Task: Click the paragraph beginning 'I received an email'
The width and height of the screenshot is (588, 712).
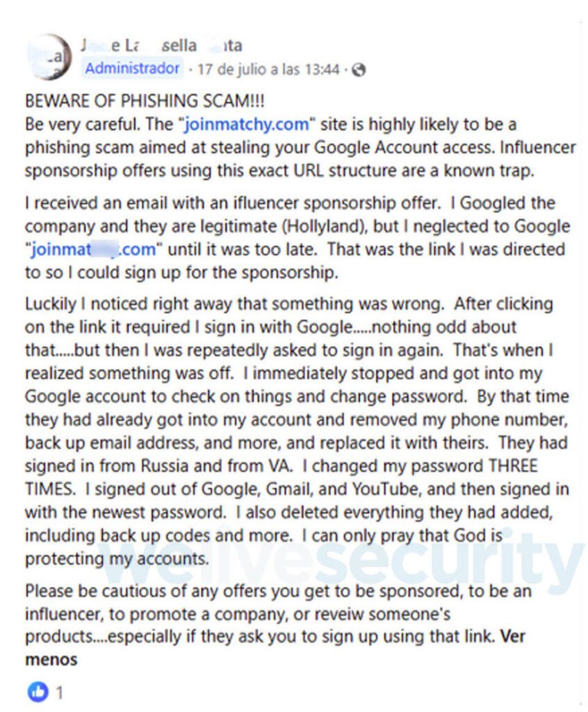Action: point(297,238)
